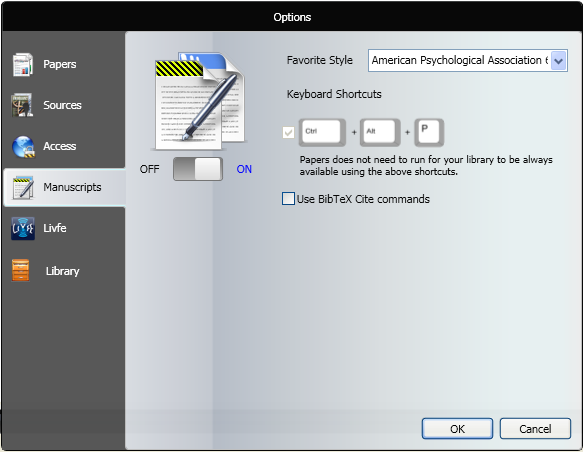Open the American Psychological Association combo box
583x452 pixels.
pyautogui.click(x=467, y=60)
